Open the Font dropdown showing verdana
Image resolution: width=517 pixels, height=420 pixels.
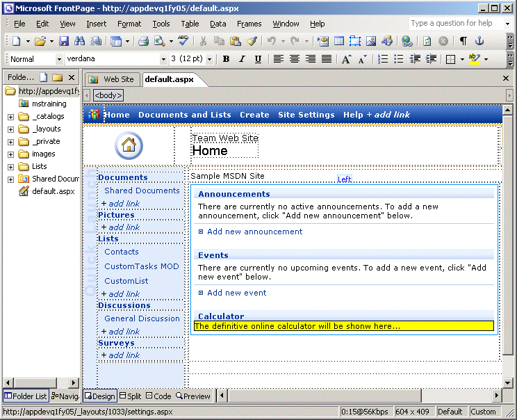click(x=163, y=59)
